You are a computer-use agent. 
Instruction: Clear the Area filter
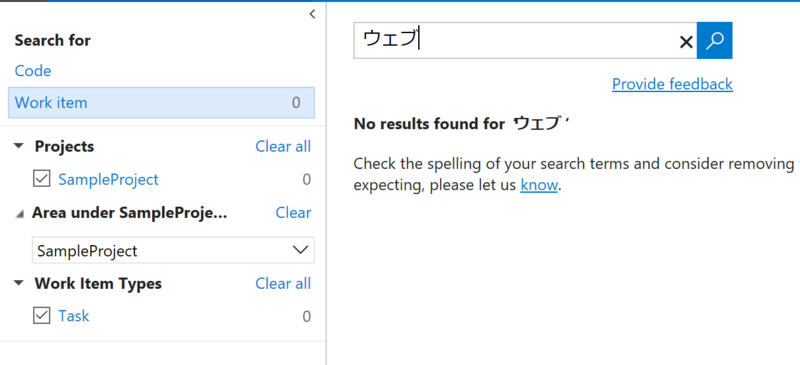click(293, 213)
